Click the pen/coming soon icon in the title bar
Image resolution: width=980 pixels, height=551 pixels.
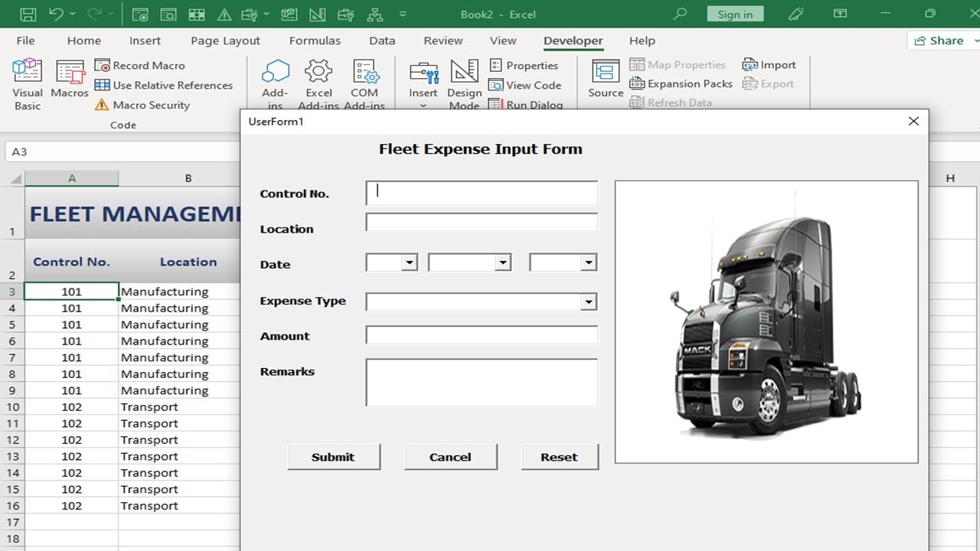point(796,14)
